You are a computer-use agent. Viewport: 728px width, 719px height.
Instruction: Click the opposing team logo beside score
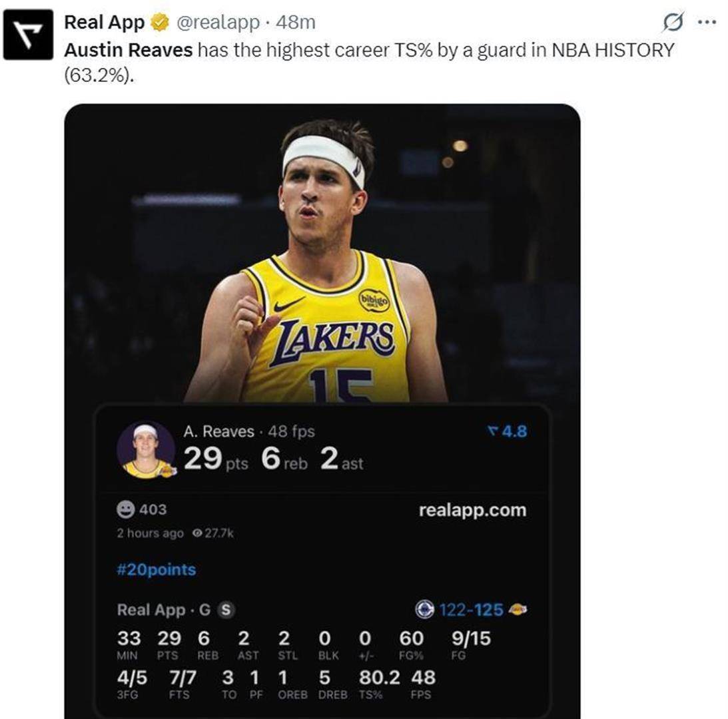(x=424, y=609)
